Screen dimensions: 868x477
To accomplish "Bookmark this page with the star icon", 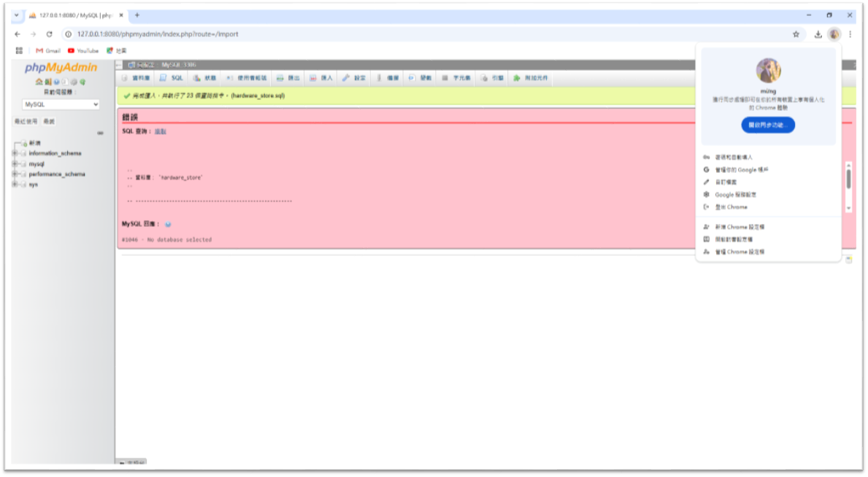I will click(796, 34).
